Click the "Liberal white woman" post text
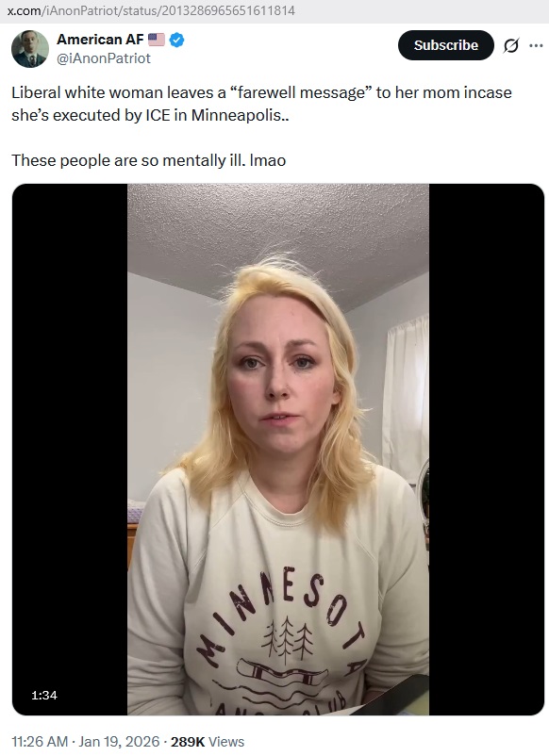Screen dimensions: 549x756 click(261, 104)
